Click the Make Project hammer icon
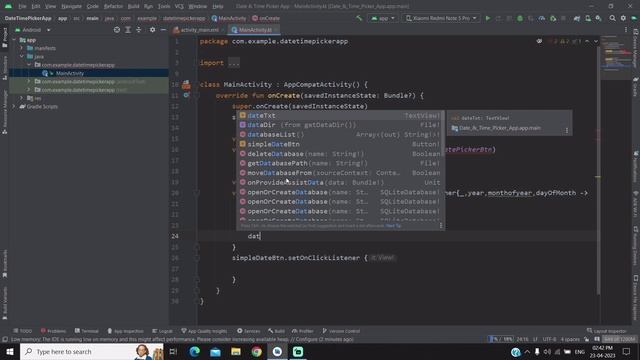Viewport: 640px width, 360px height. click(x=359, y=18)
